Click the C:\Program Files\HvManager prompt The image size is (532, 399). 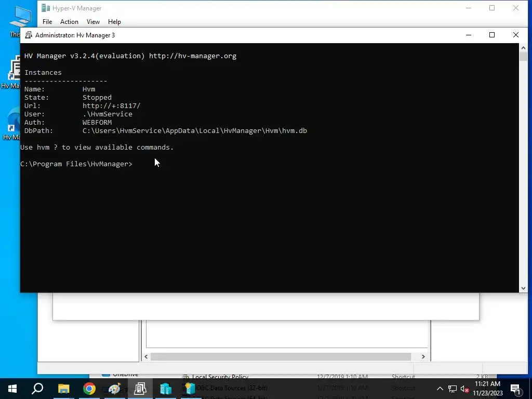tap(76, 164)
